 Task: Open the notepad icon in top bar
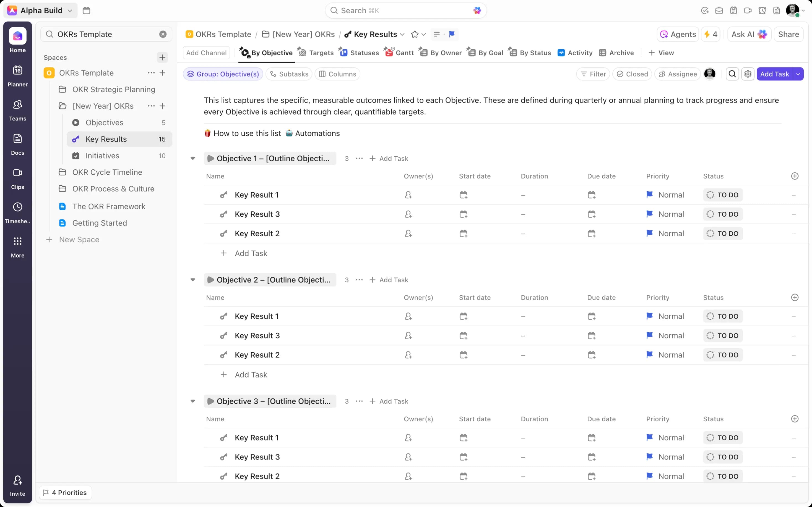point(733,11)
